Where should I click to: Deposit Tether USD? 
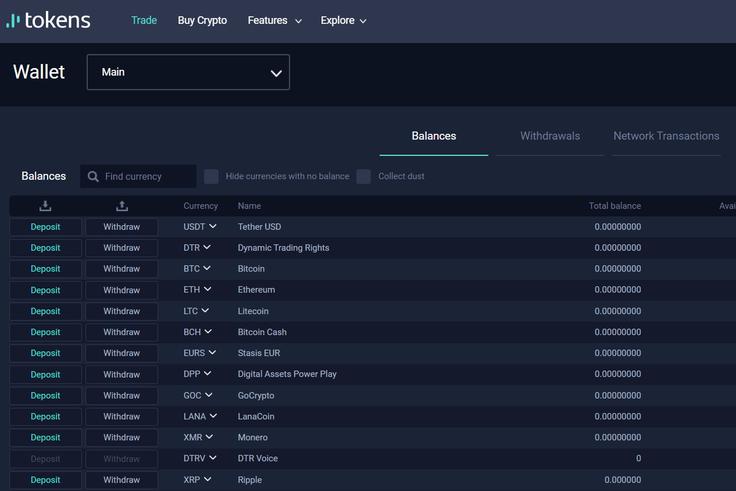click(46, 227)
